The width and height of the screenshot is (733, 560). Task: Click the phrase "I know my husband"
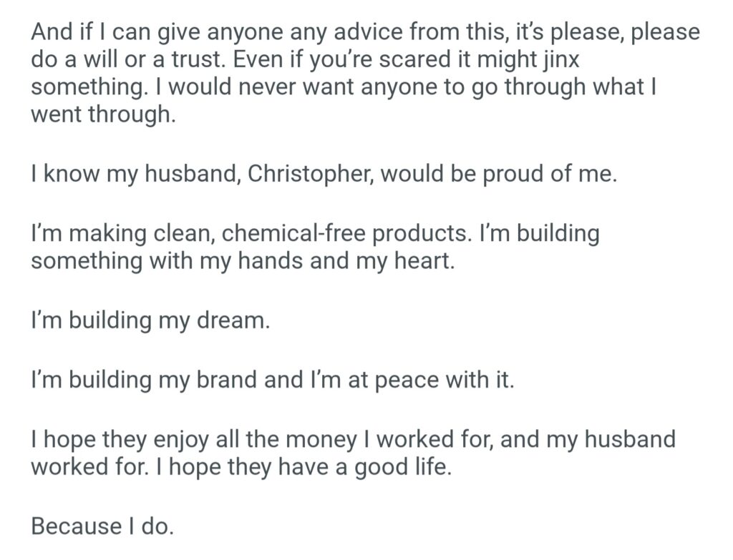[x=135, y=175]
